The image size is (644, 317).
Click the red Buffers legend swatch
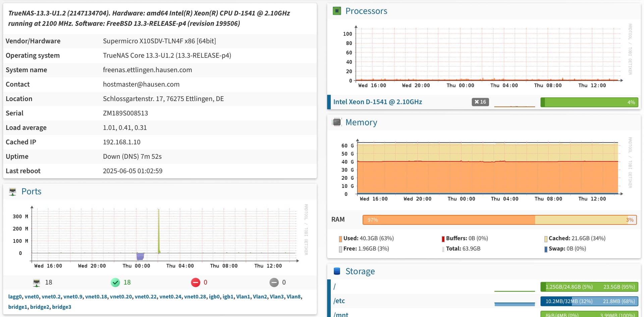(x=443, y=239)
